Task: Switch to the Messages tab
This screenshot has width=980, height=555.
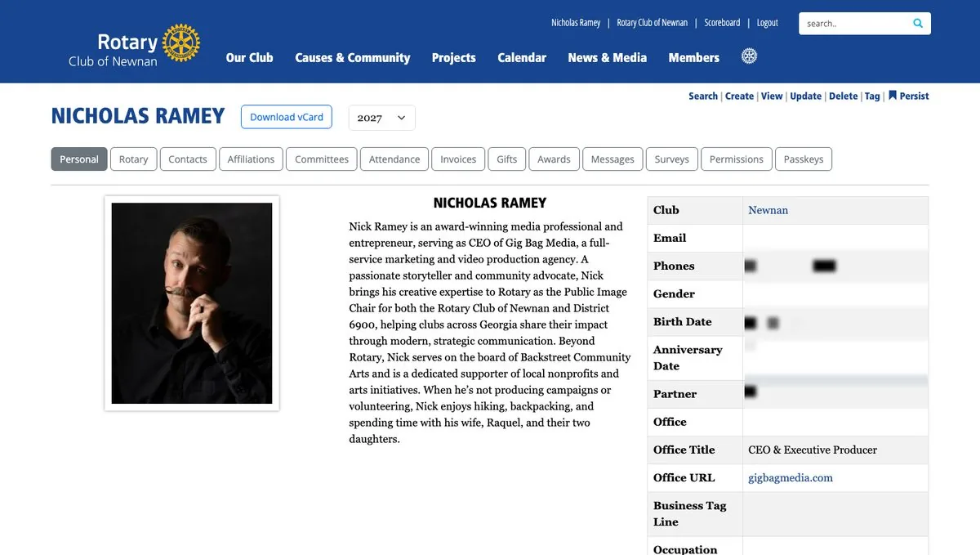Action: tap(612, 159)
